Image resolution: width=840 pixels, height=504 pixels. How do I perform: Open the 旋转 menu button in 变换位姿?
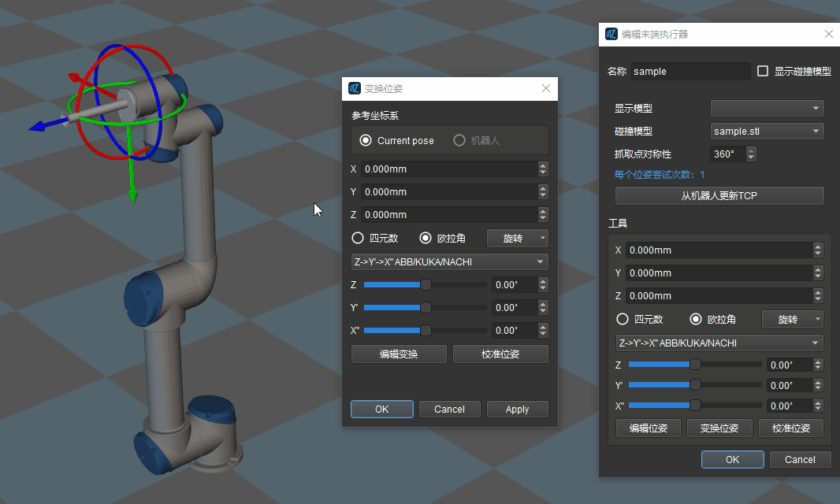coord(517,238)
